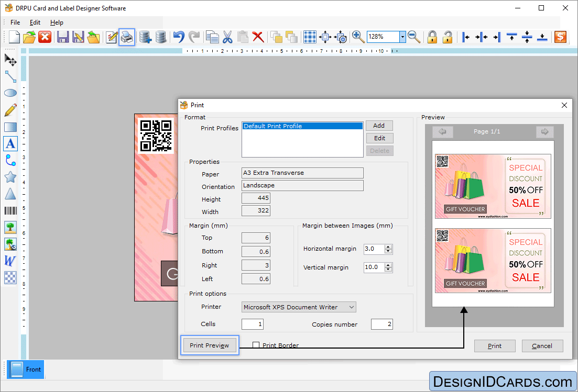Viewport: 578px width, 392px height.
Task: Open the File menu
Action: coord(15,23)
